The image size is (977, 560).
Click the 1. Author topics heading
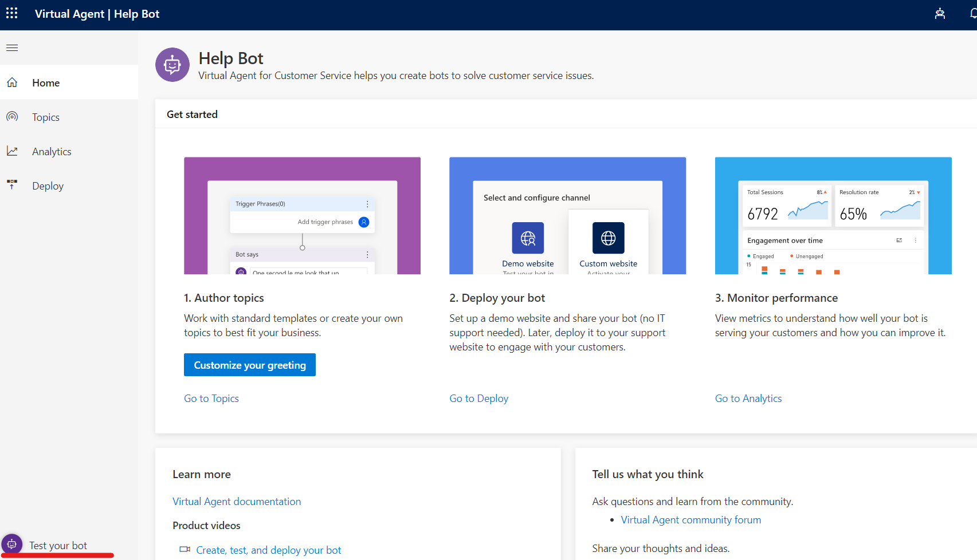point(224,298)
